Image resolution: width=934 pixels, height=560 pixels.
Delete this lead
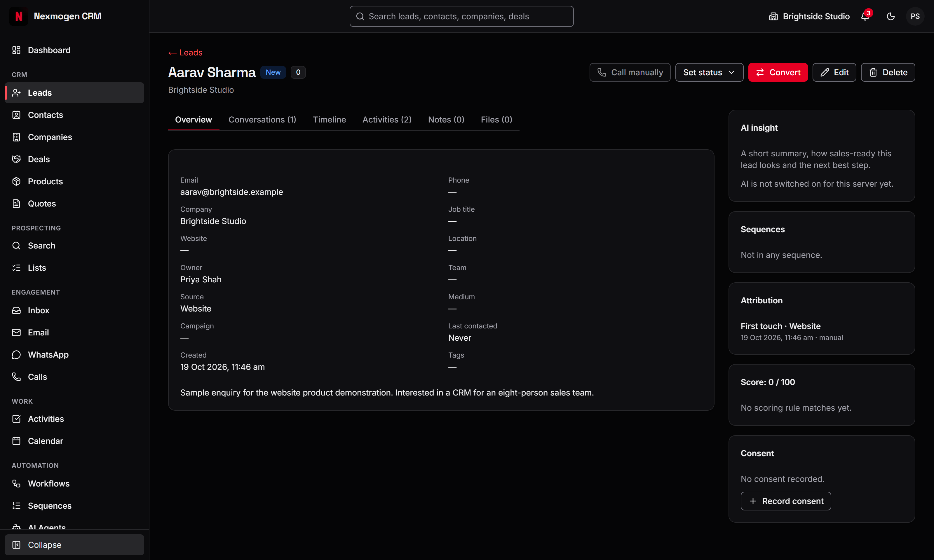[x=888, y=72]
